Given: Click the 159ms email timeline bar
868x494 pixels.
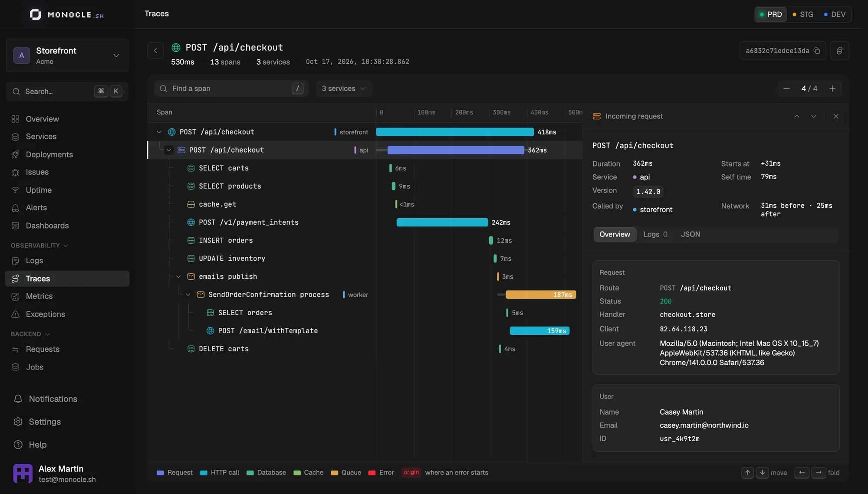Looking at the screenshot, I should [539, 330].
